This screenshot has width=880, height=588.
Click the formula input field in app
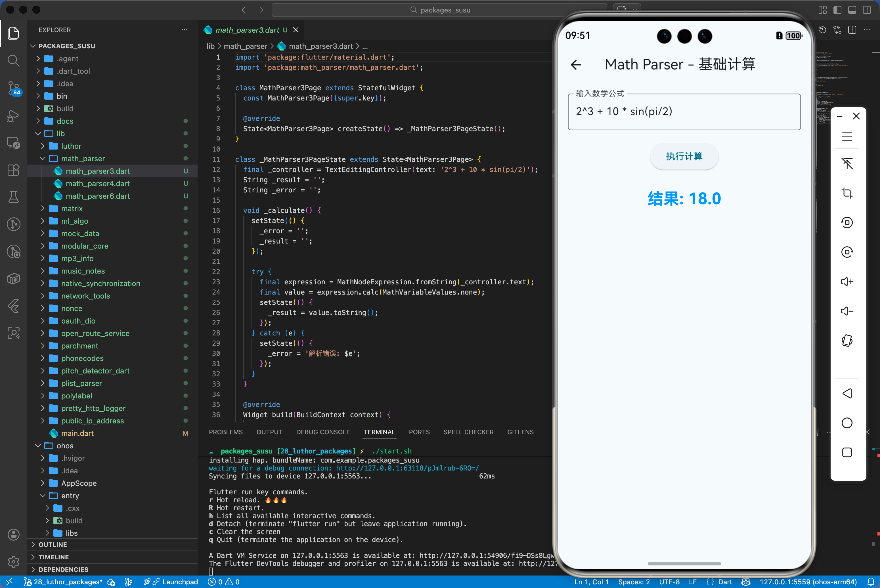tap(684, 112)
